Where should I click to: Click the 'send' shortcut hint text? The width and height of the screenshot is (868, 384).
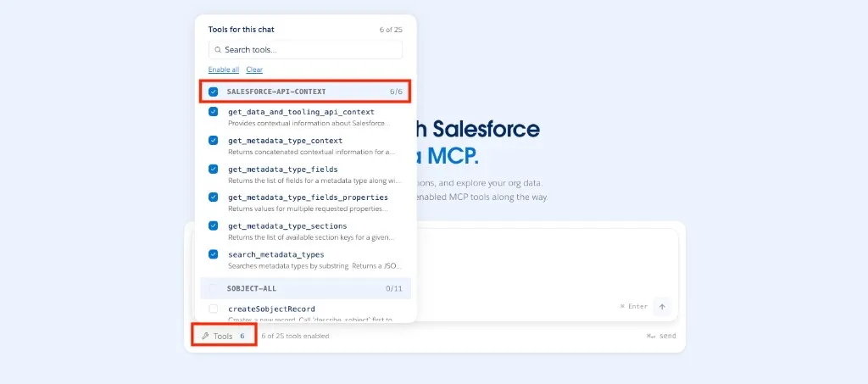tap(661, 336)
